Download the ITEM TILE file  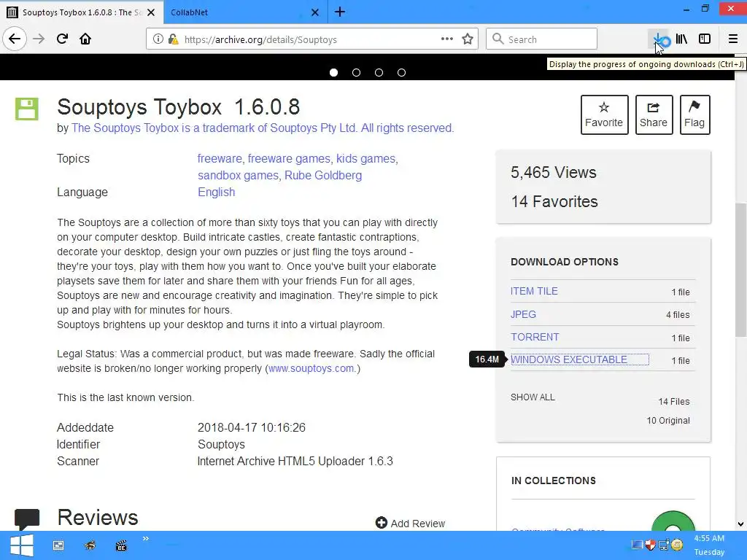[x=534, y=291]
